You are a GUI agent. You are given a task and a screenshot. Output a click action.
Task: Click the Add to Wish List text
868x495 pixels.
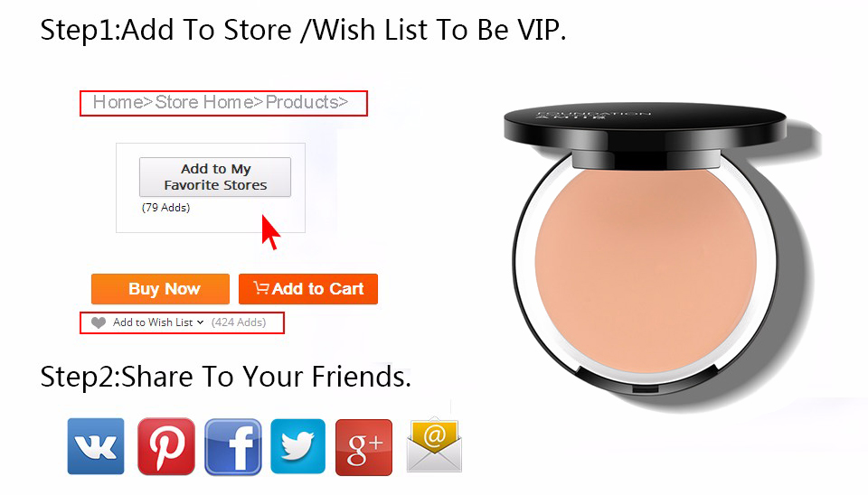click(153, 322)
